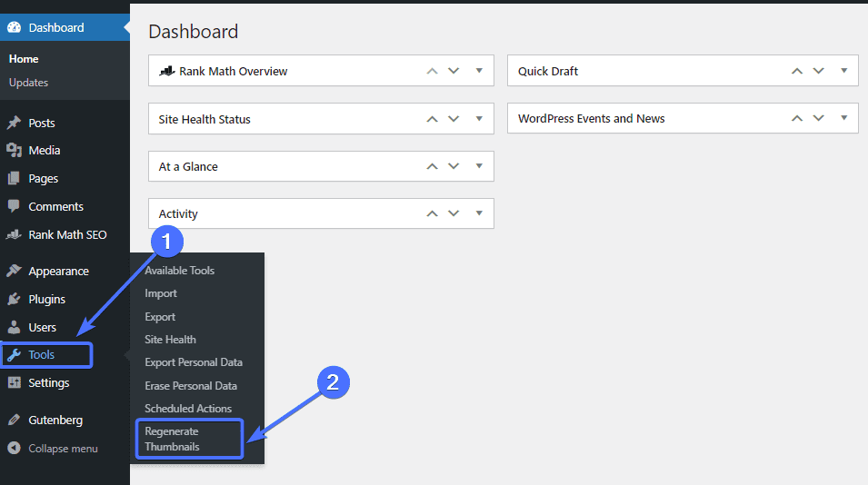Click the Rank Math SEO icon
The image size is (868, 485).
[x=14, y=234]
